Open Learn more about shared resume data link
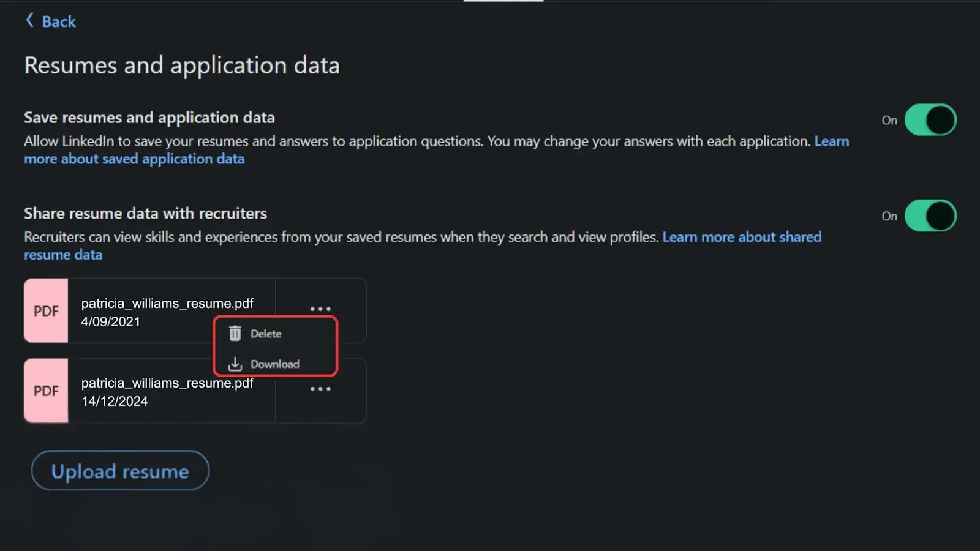This screenshot has height=551, width=980. pos(741,238)
